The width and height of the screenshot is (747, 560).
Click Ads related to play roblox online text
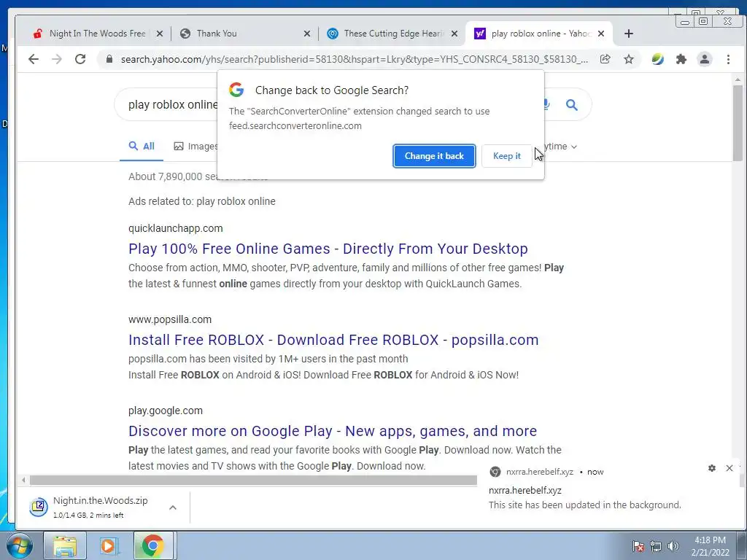[201, 201]
